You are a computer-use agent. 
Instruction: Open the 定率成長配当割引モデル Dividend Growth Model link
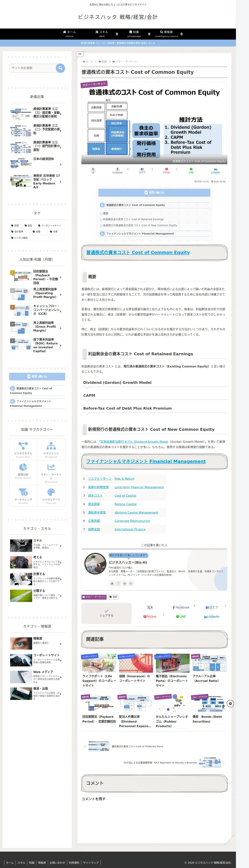coord(134,441)
